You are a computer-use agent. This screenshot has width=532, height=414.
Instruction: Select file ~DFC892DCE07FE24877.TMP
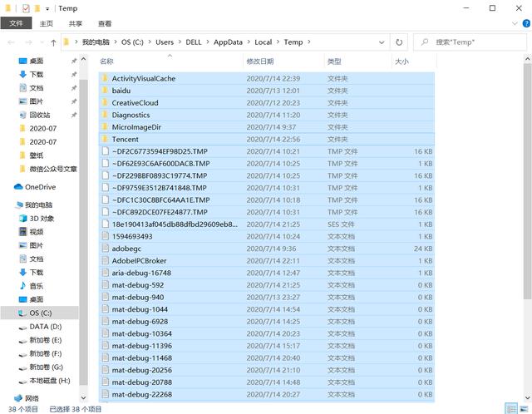pyautogui.click(x=267, y=212)
